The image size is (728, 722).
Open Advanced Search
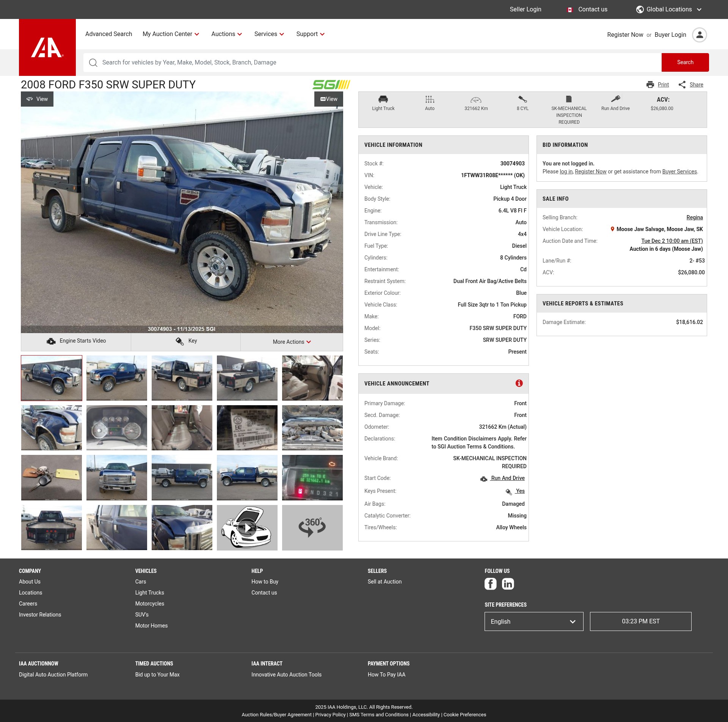pos(109,34)
